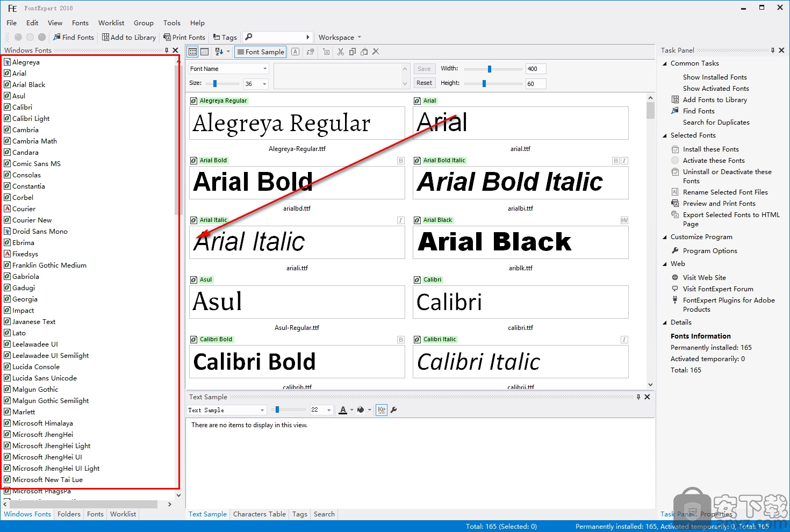Click the A-Z sort fonts icon
790x532 pixels.
[219, 52]
